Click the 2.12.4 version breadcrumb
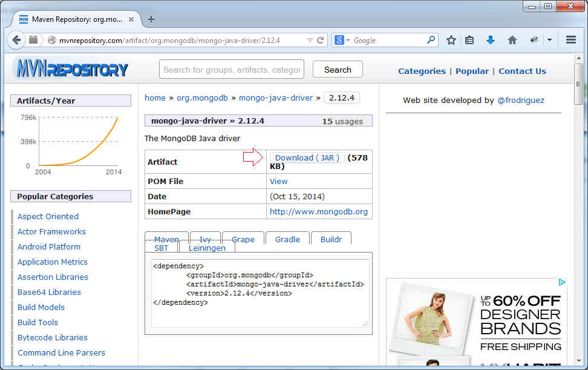The width and height of the screenshot is (588, 370). click(x=342, y=97)
